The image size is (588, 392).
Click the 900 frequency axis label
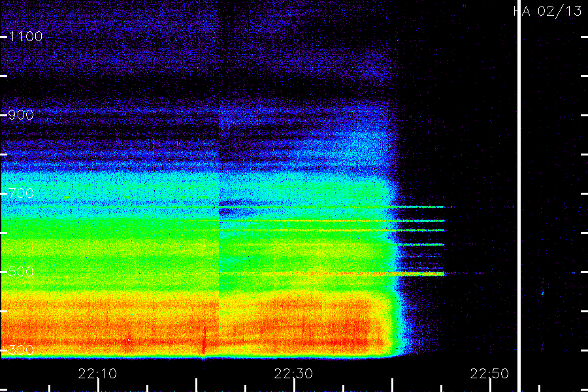[21, 115]
